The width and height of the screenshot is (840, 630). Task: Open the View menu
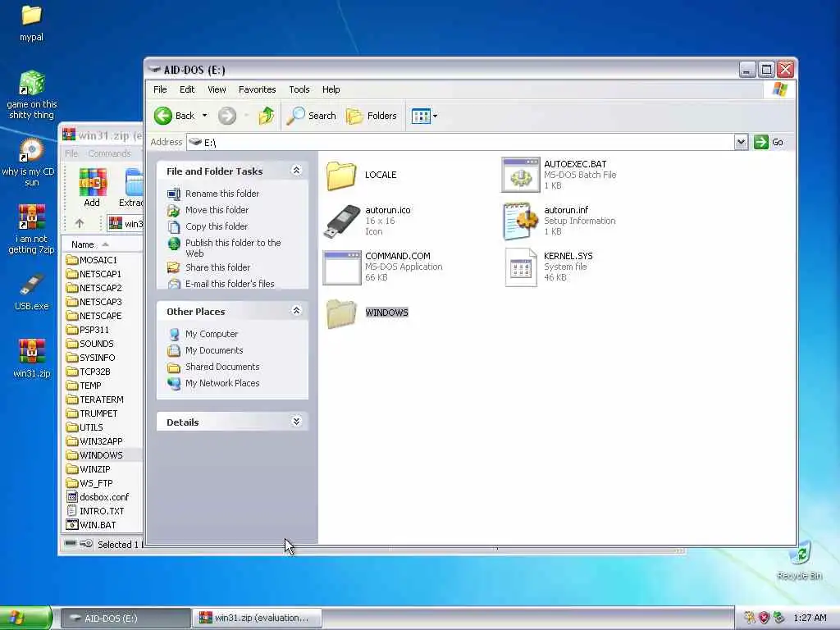(217, 89)
